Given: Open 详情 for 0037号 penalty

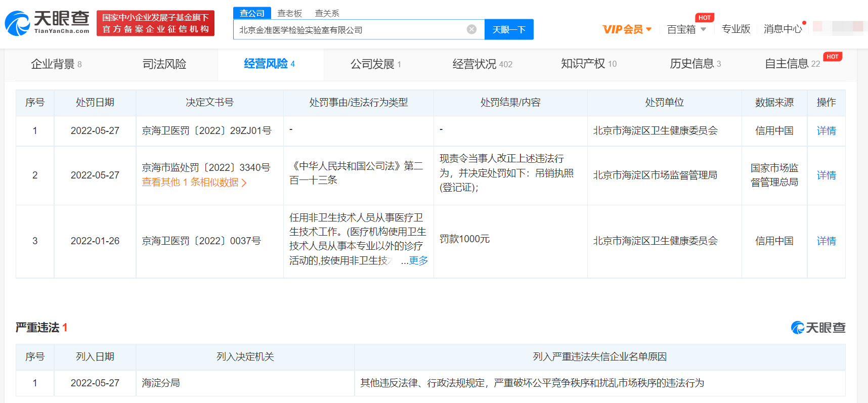Looking at the screenshot, I should tap(826, 241).
